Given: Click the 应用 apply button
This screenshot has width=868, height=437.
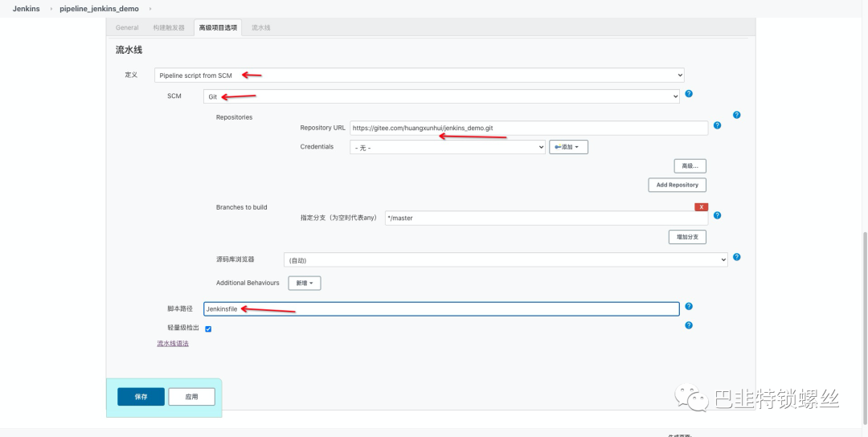Looking at the screenshot, I should [191, 397].
